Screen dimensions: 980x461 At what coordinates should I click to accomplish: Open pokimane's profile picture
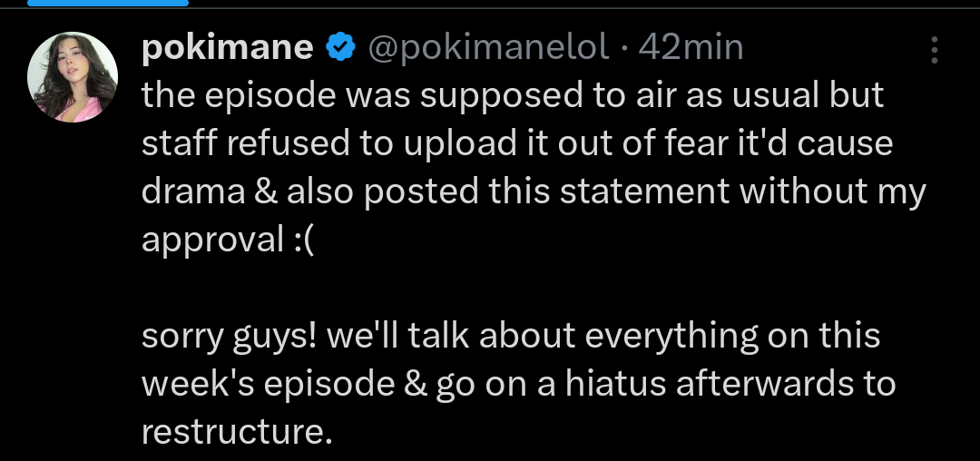(x=73, y=77)
